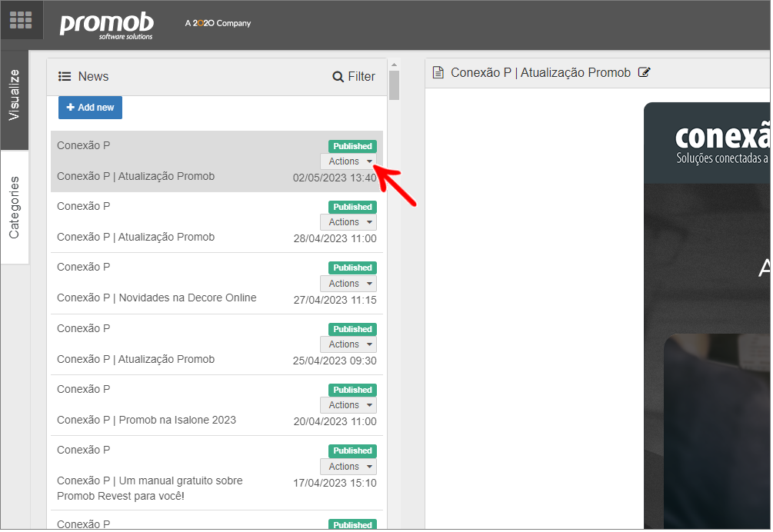Click Published badge on 17/04/2023 15:10 item
This screenshot has width=773, height=532.
[x=352, y=451]
